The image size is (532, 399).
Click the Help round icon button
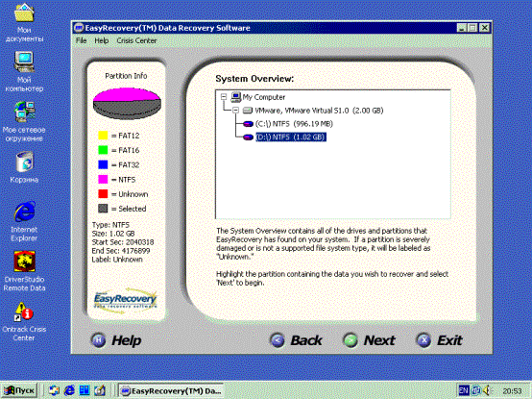click(x=99, y=340)
